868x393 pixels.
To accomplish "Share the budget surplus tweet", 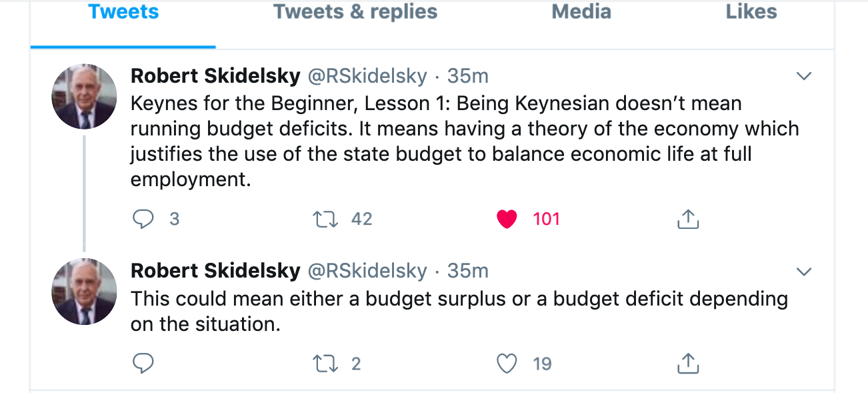I will point(687,363).
